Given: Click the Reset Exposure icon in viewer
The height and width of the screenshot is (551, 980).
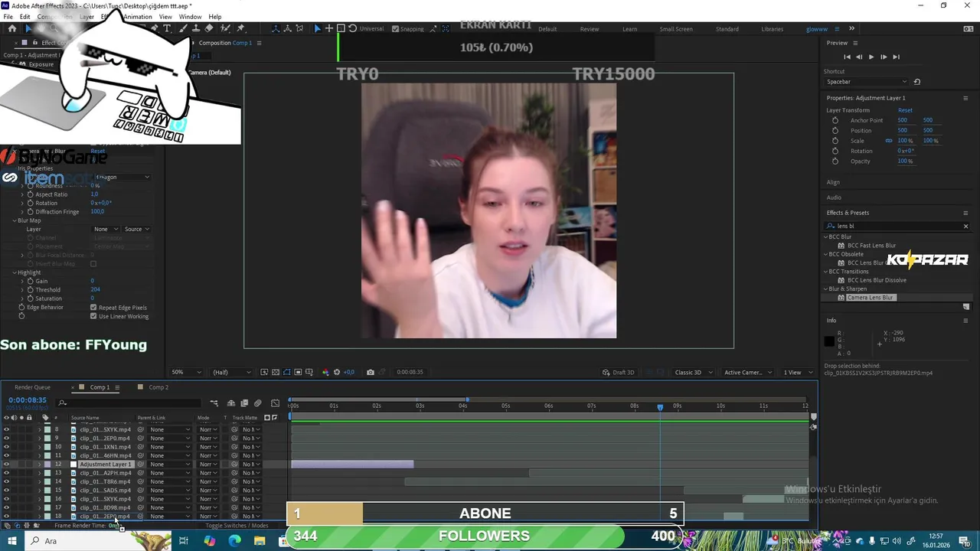Looking at the screenshot, I should click(336, 373).
